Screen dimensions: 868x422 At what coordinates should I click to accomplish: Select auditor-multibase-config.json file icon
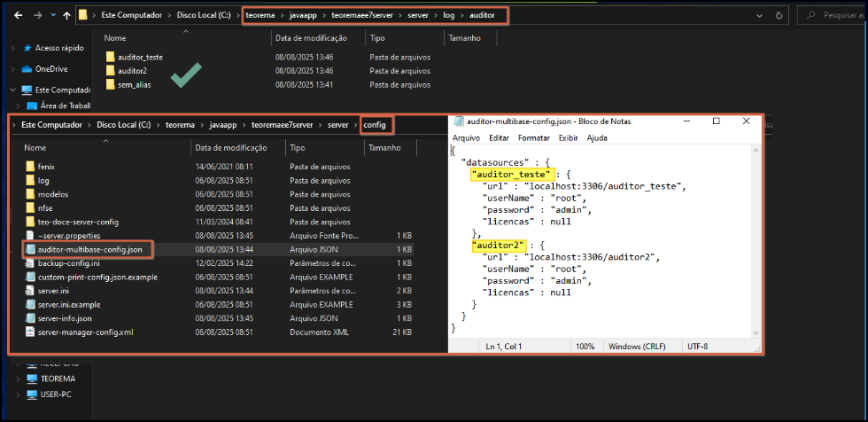tap(30, 250)
